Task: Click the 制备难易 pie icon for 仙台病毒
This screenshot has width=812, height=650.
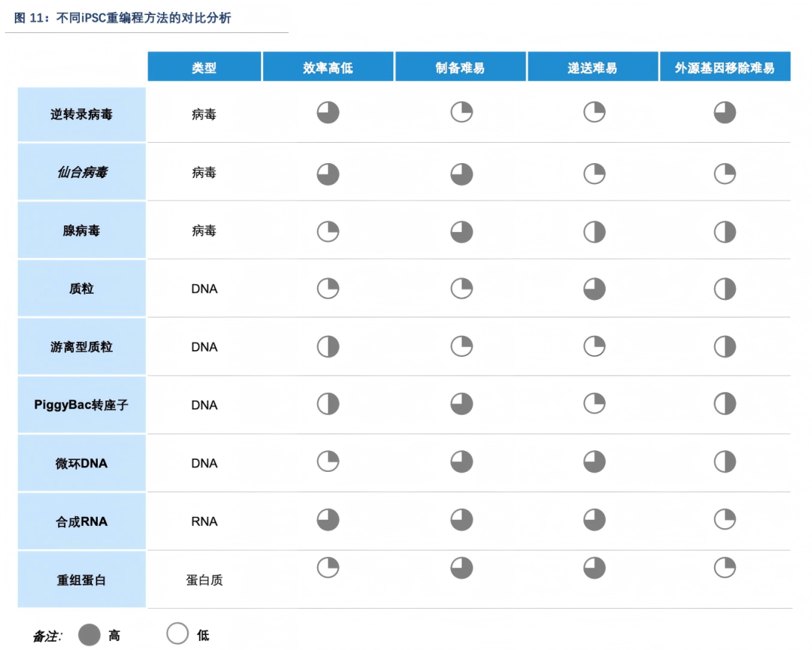Action: 462,174
